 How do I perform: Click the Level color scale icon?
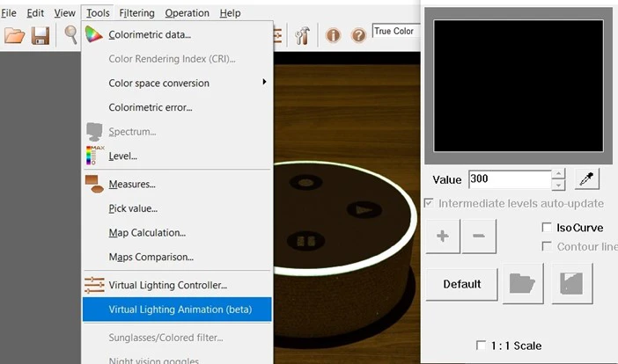(94, 156)
